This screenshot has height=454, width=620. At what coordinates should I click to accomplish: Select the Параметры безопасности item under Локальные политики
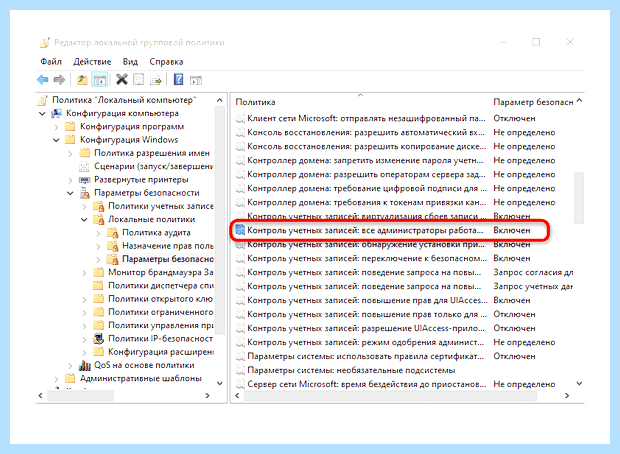click(x=168, y=259)
